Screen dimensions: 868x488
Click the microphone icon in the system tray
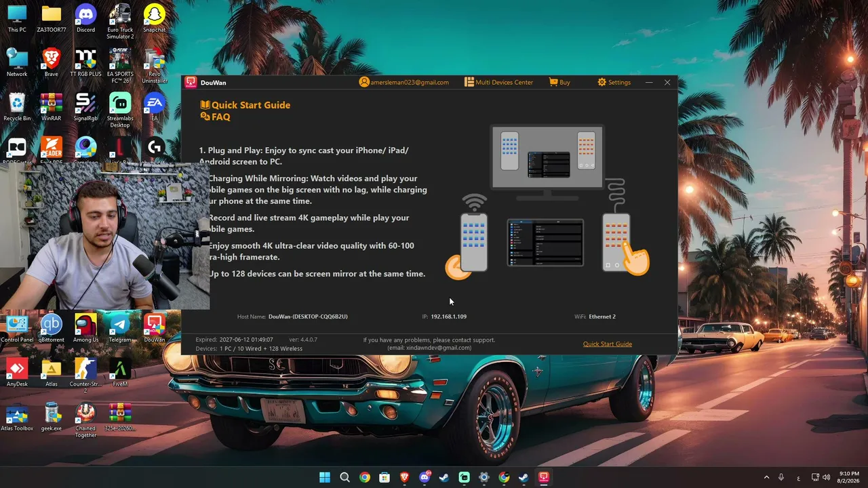781,477
